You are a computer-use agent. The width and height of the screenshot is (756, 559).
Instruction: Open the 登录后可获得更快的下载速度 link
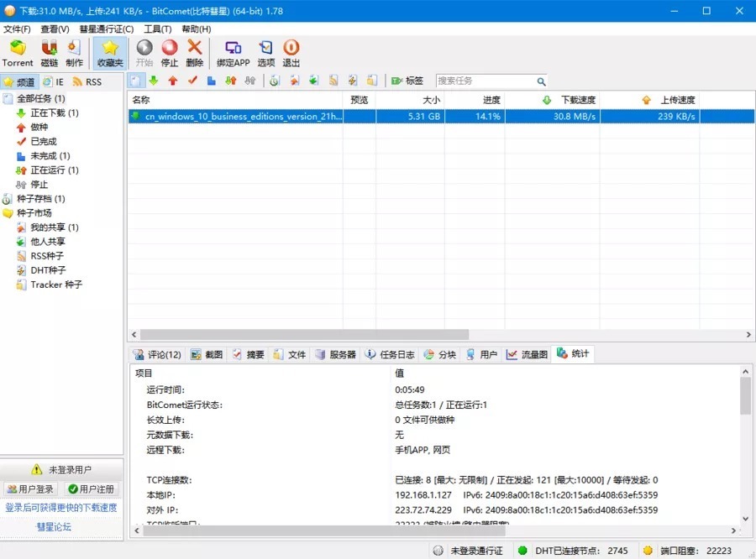tap(61, 508)
